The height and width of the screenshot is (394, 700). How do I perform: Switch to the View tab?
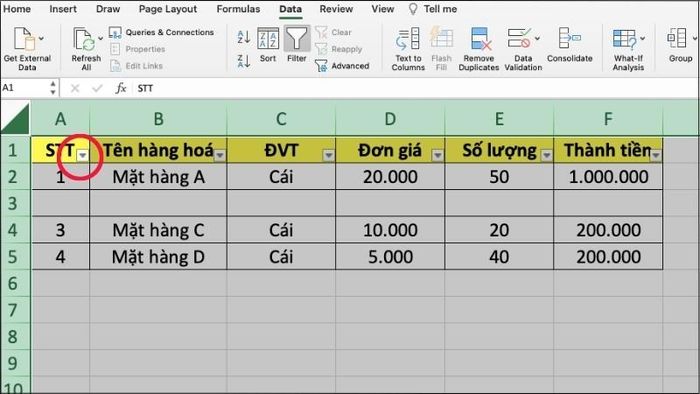click(x=383, y=9)
